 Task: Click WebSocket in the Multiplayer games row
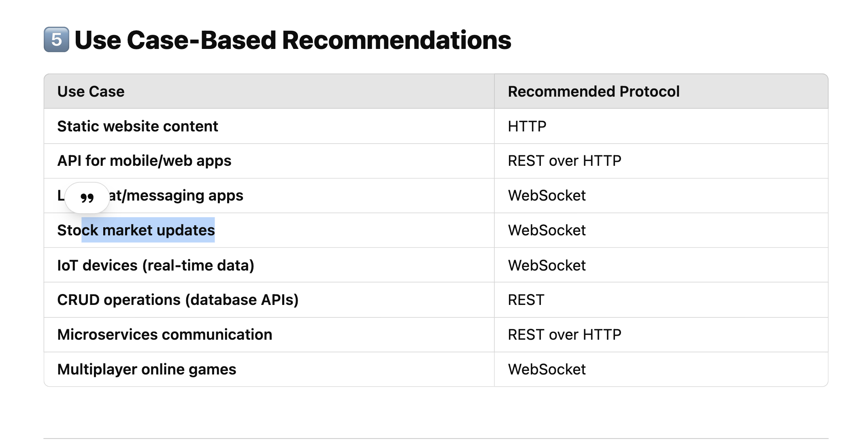coord(547,370)
